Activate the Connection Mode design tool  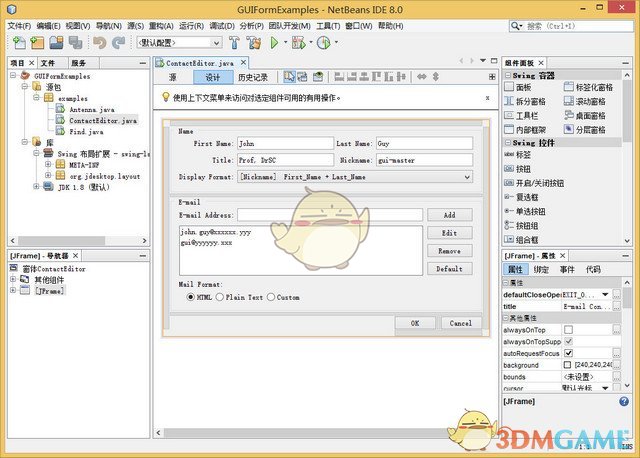[x=302, y=76]
